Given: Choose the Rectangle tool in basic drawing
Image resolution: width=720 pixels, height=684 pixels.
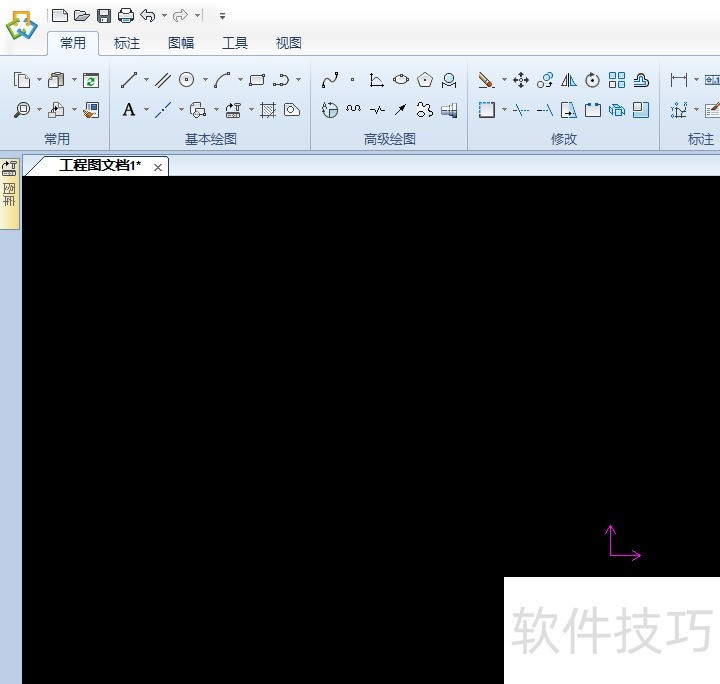Looking at the screenshot, I should tap(256, 80).
